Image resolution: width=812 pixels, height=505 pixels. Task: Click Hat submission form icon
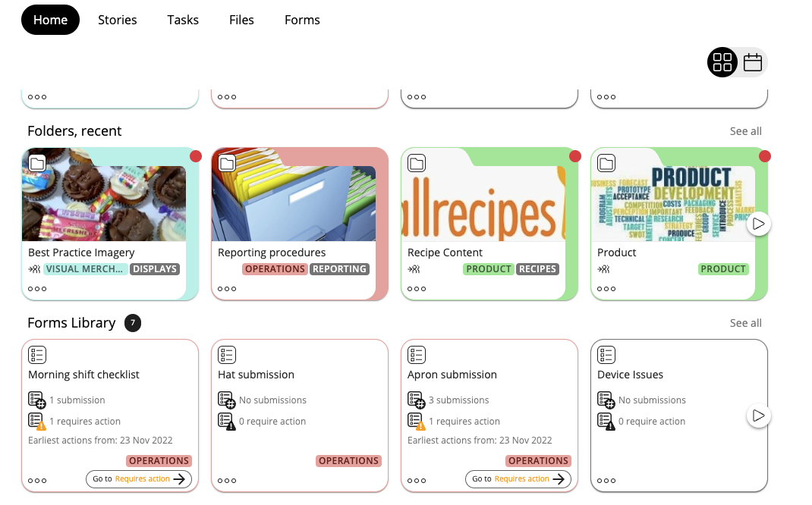(x=227, y=355)
